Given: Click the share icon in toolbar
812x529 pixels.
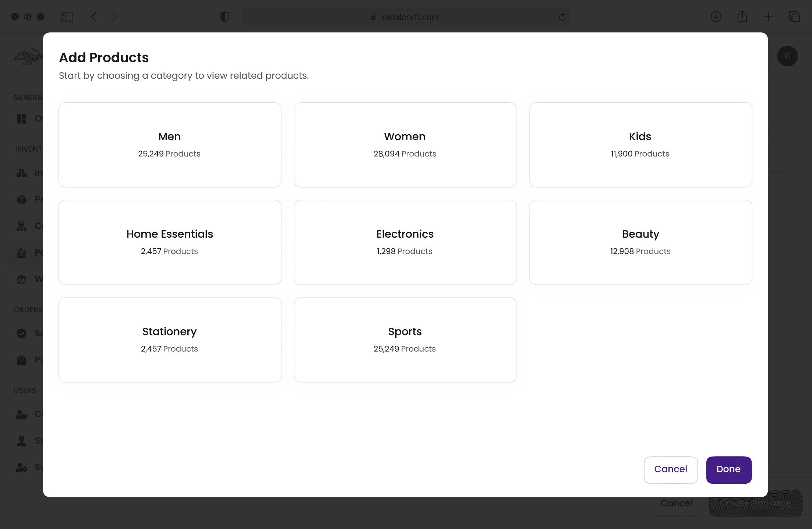Looking at the screenshot, I should point(742,17).
